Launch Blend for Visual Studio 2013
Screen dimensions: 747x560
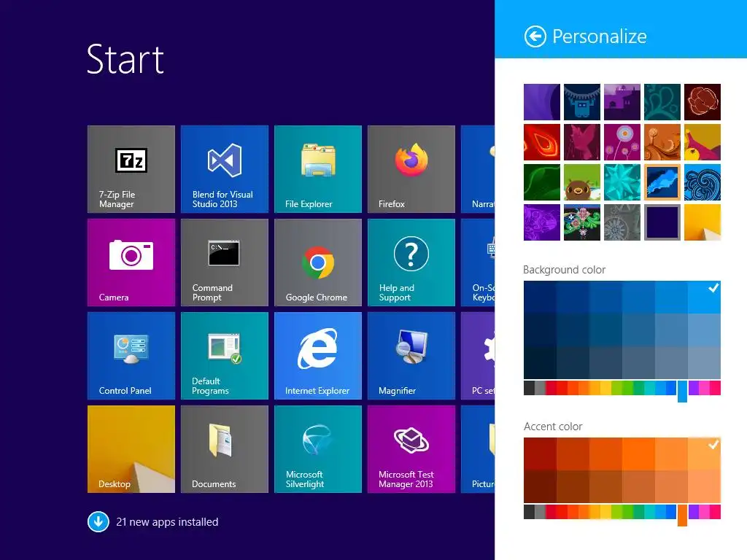[225, 169]
